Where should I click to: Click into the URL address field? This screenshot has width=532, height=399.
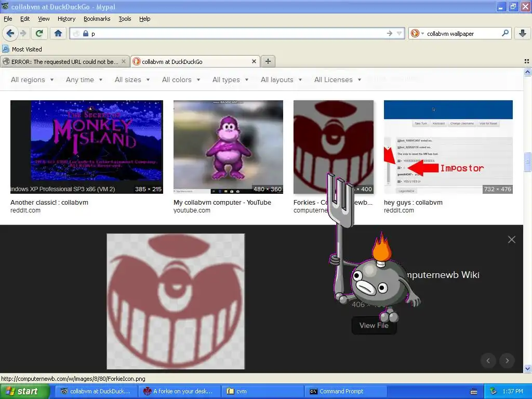tap(237, 34)
